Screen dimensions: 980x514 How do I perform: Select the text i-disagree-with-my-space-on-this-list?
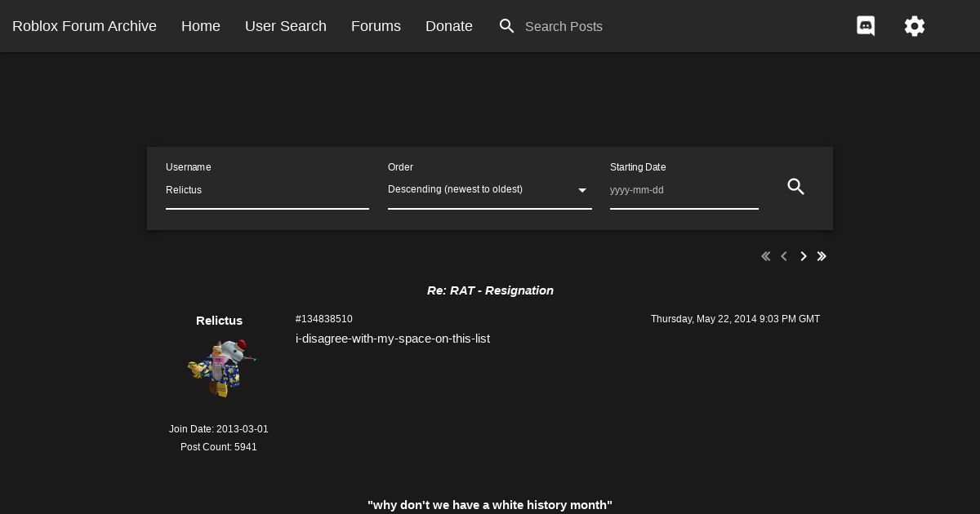pyautogui.click(x=393, y=339)
